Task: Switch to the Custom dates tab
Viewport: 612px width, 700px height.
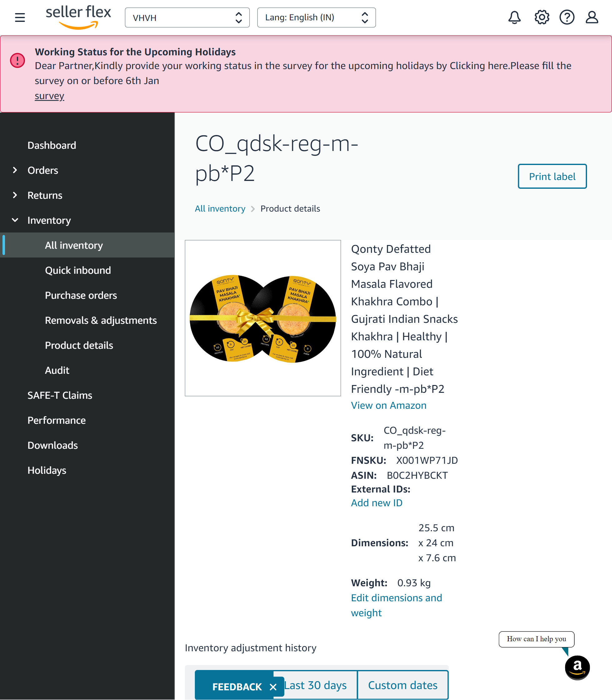Action: coord(403,685)
